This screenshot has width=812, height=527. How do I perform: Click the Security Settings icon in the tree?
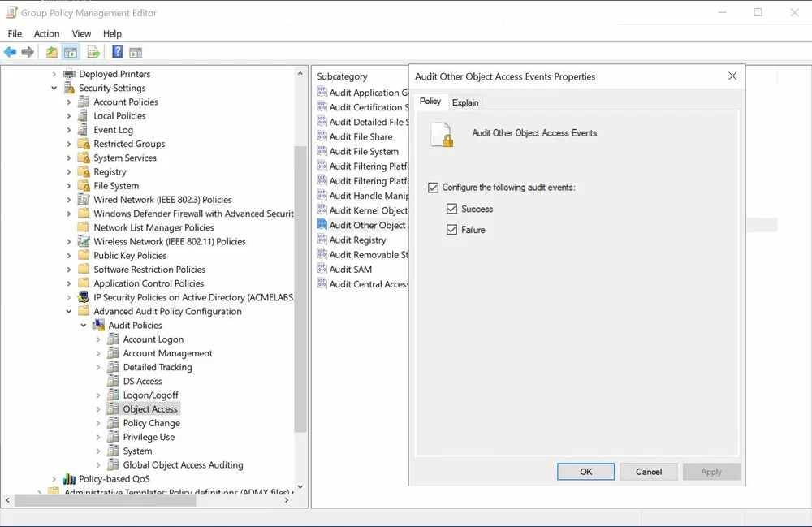point(69,88)
